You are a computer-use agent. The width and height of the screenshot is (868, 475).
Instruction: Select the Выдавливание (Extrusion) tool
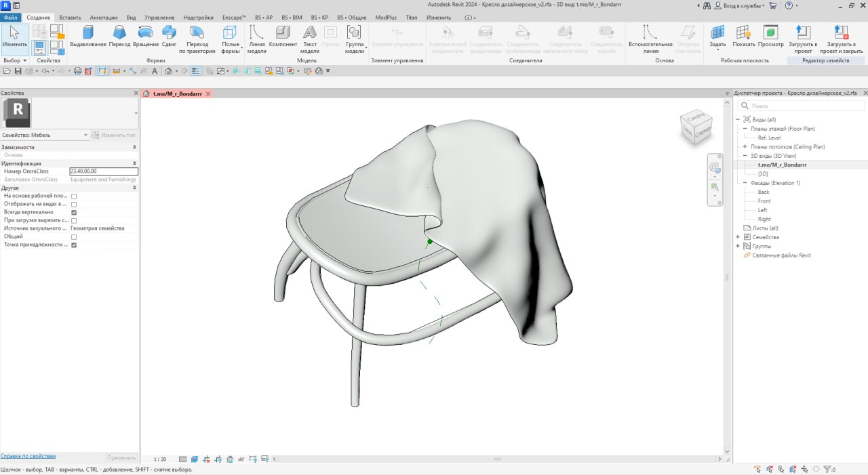click(87, 33)
